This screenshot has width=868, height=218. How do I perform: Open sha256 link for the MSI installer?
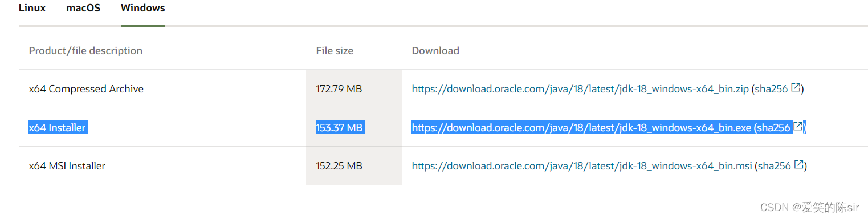(x=774, y=166)
